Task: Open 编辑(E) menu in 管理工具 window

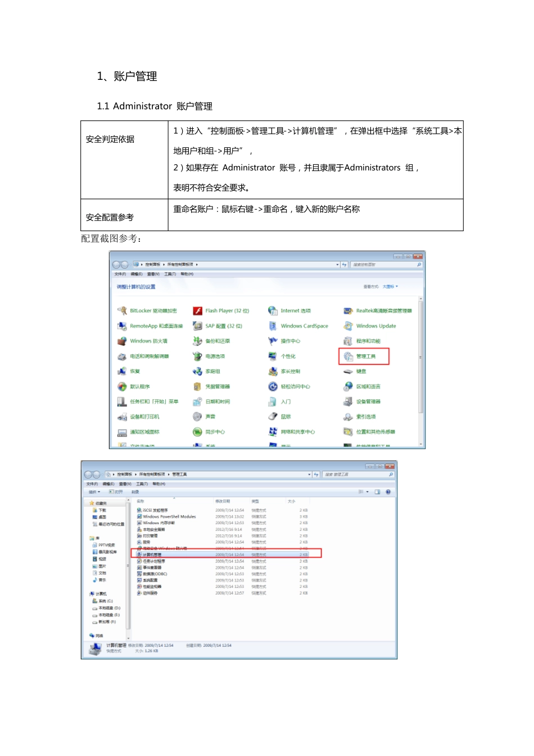Action: tap(108, 484)
